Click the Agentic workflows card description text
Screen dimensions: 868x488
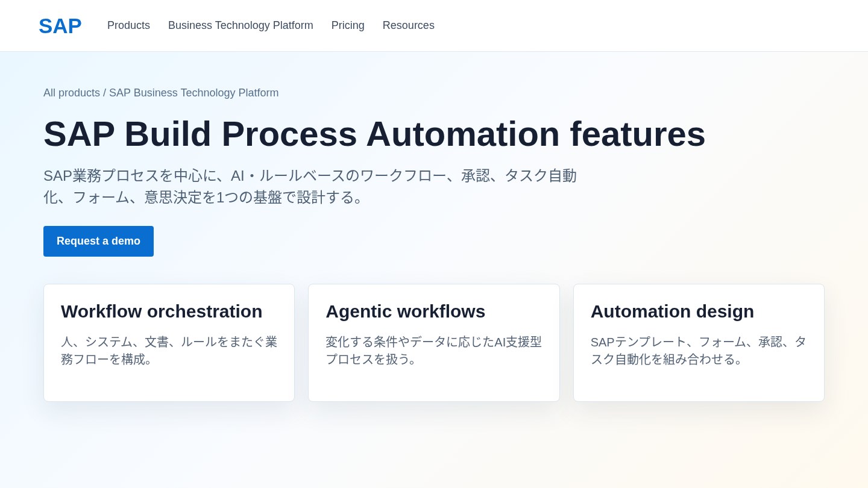(x=434, y=351)
